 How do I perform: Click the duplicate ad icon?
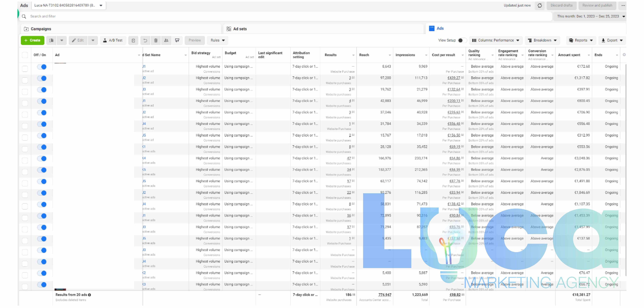(51, 40)
